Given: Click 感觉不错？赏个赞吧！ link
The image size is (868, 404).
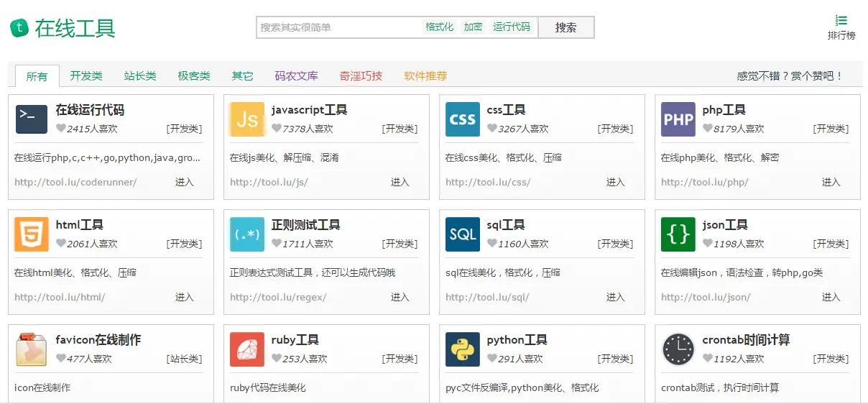Looking at the screenshot, I should pyautogui.click(x=790, y=76).
